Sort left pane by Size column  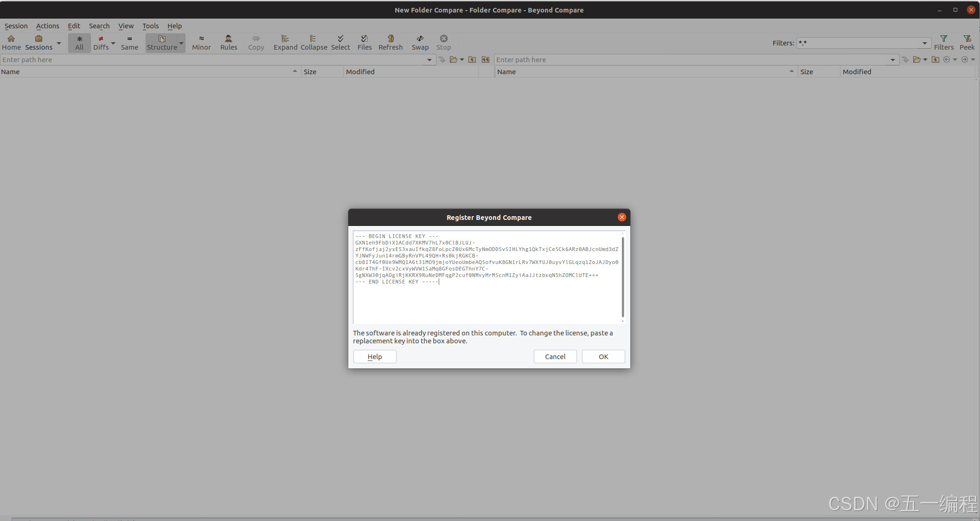(322, 72)
